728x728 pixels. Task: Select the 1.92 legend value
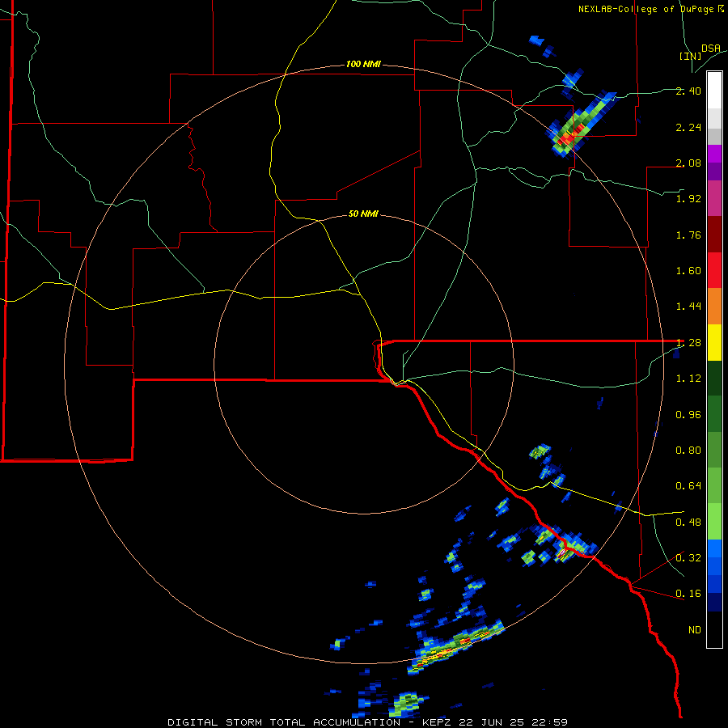688,199
